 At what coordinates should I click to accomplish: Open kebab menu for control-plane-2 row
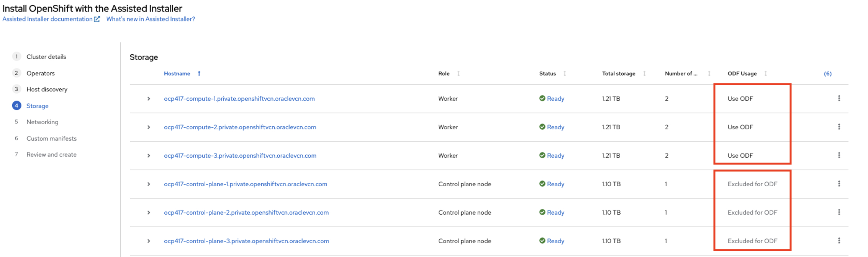[839, 212]
